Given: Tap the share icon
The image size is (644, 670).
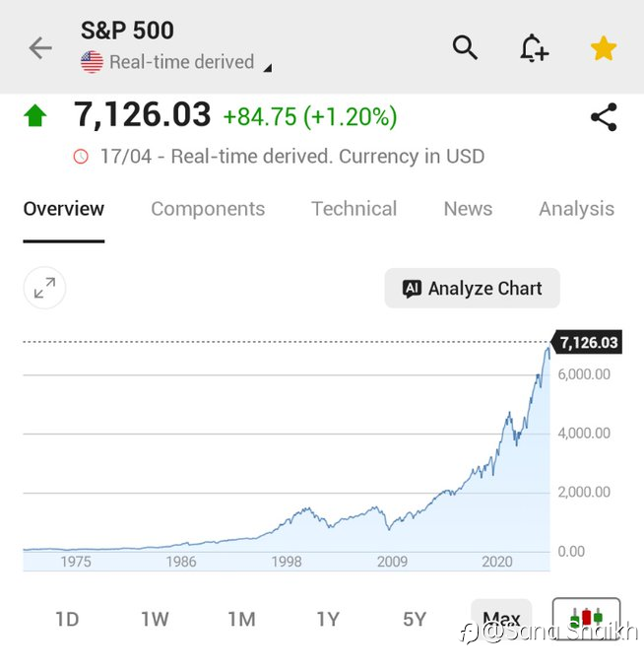Looking at the screenshot, I should click(604, 118).
